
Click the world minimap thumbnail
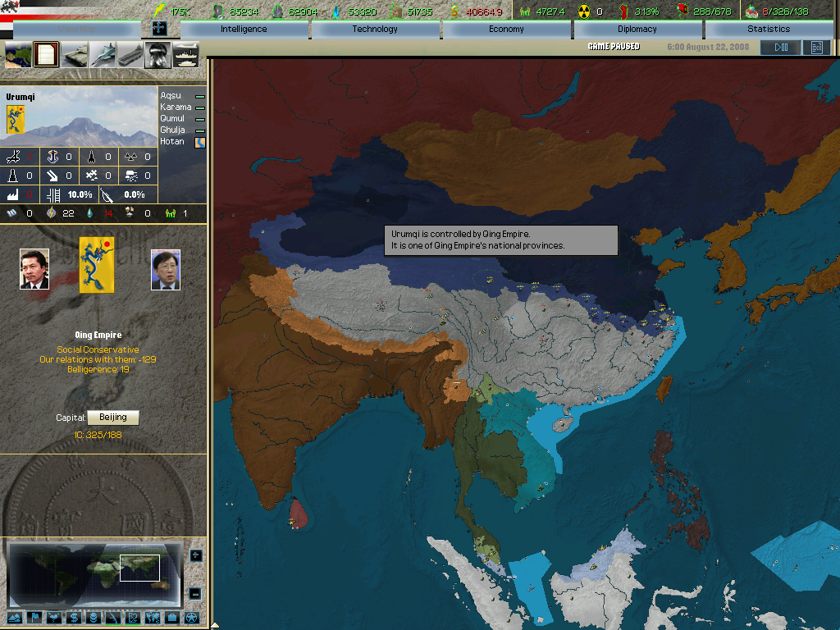[94, 574]
